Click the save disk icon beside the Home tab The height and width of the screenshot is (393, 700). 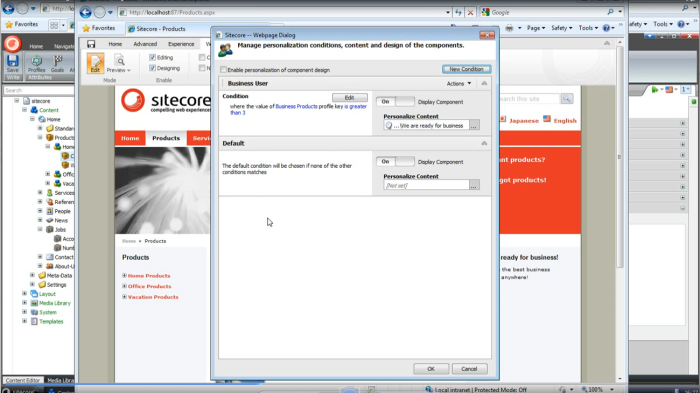click(91, 44)
